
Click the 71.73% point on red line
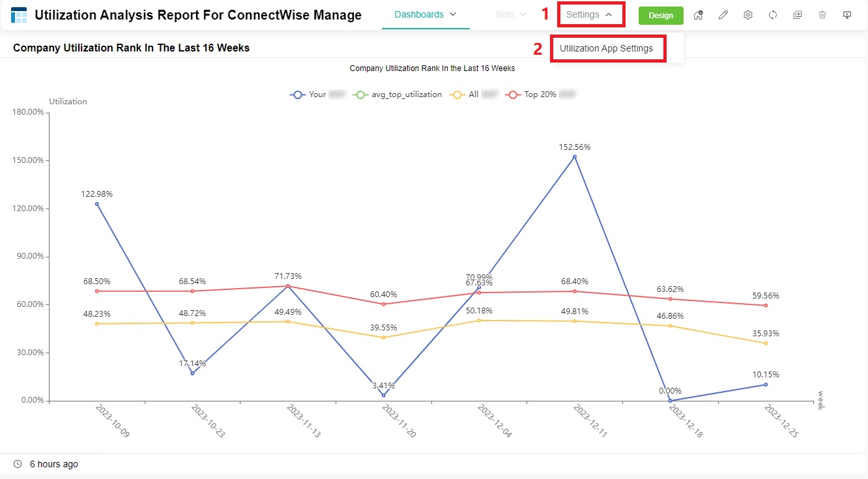tap(288, 286)
